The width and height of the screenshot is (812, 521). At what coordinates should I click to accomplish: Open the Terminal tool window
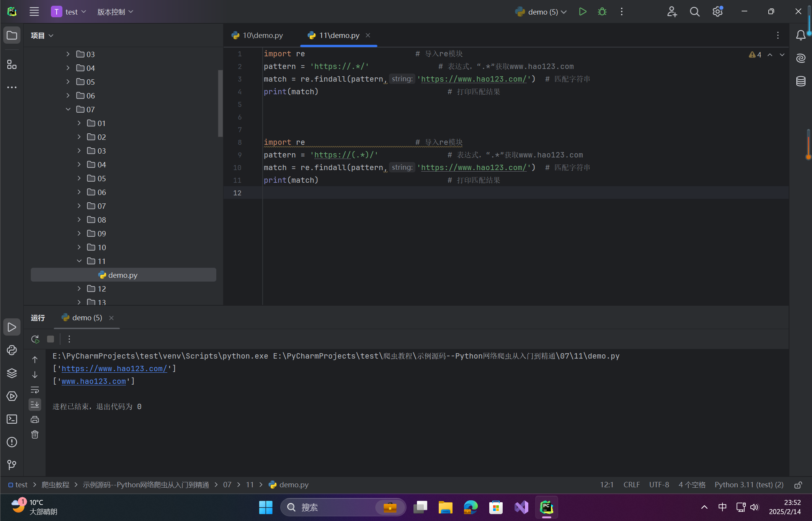[x=12, y=419]
